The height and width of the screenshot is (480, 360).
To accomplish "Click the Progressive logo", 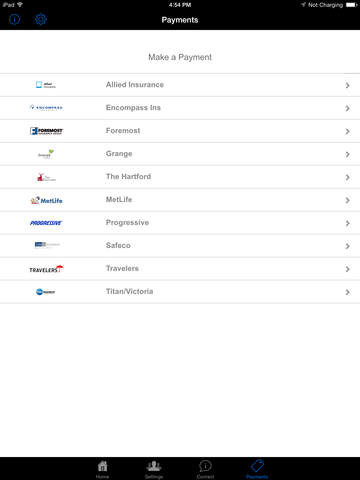I will (x=46, y=223).
